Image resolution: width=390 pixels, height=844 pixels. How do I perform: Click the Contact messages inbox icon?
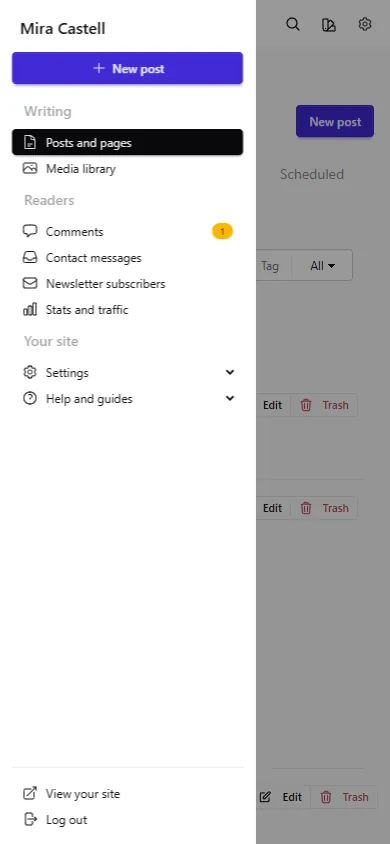[x=30, y=257]
